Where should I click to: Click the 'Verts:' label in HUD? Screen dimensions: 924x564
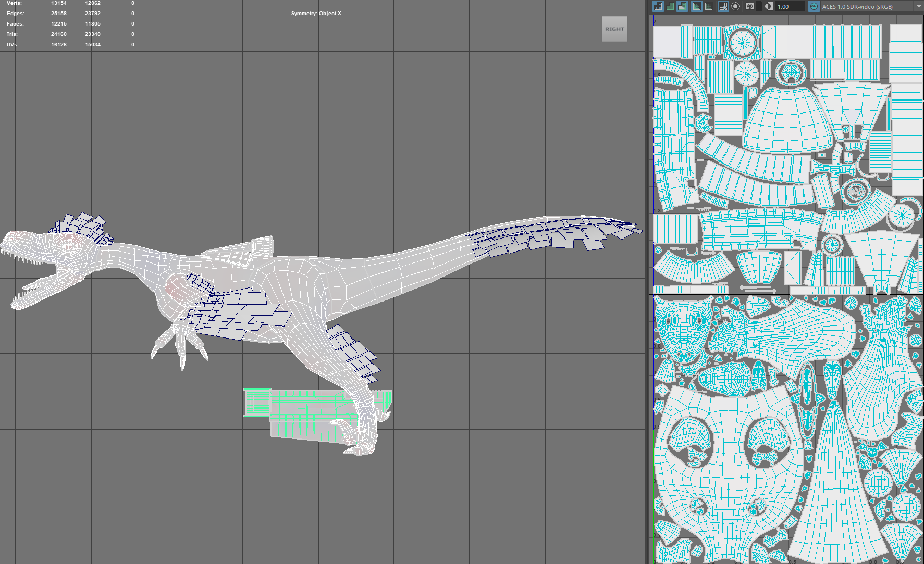[14, 3]
